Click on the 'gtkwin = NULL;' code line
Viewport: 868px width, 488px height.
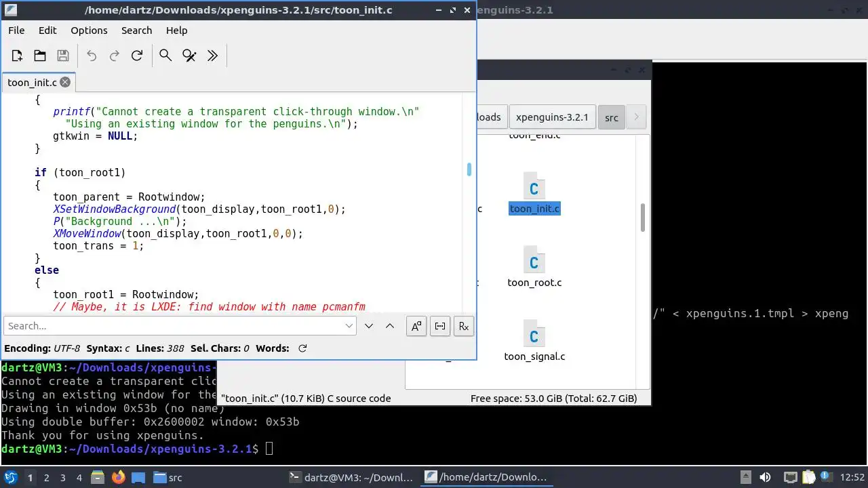(95, 136)
